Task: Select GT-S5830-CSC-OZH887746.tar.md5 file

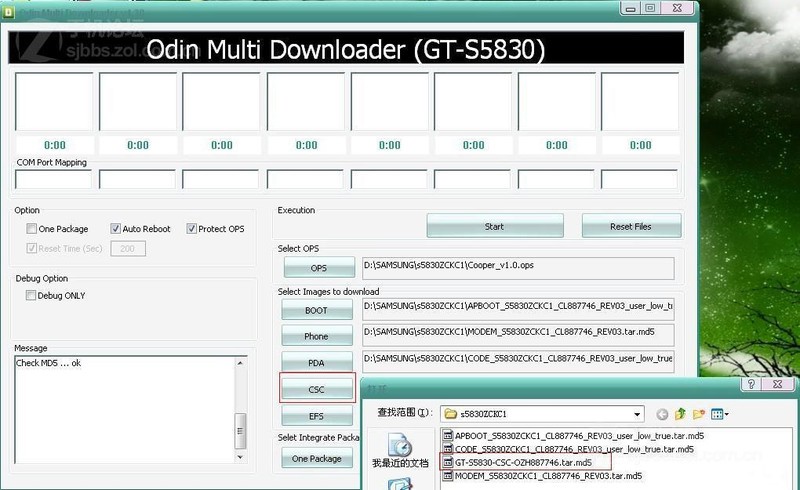Action: [523, 462]
